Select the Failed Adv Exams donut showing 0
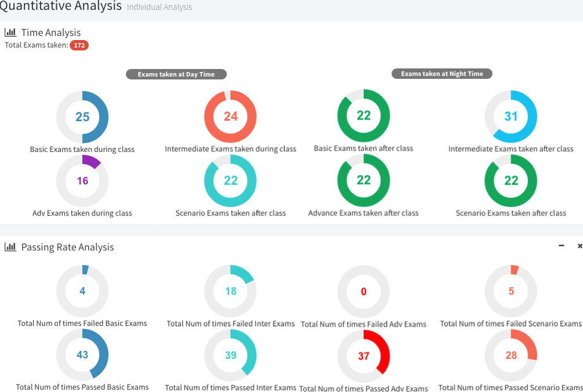Viewport: 583px width, 392px height. tap(364, 292)
